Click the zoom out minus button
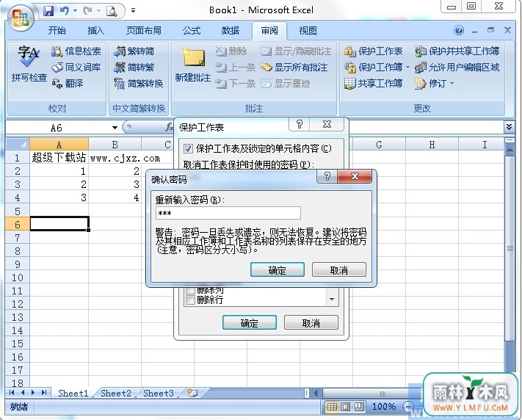The image size is (522, 420). [408, 407]
